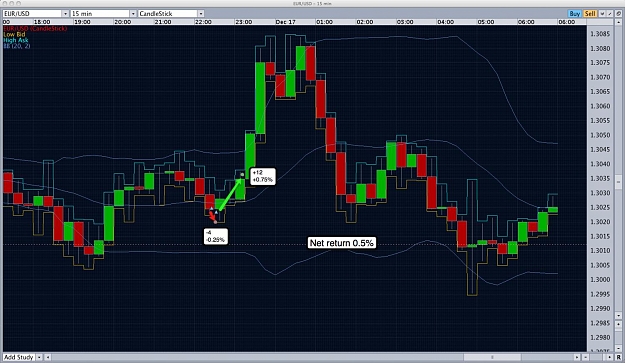Click the 1.3060 price axis label
Screen dimensions: 625x363
point(600,106)
